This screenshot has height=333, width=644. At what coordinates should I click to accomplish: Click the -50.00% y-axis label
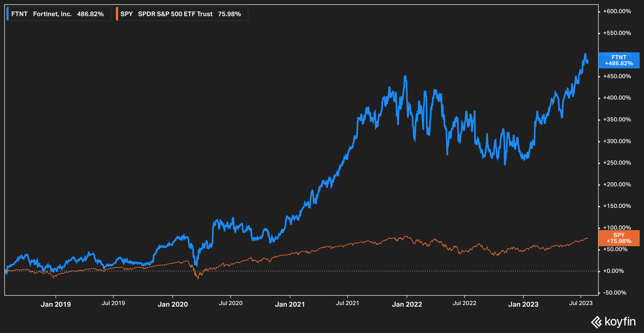pyautogui.click(x=615, y=293)
